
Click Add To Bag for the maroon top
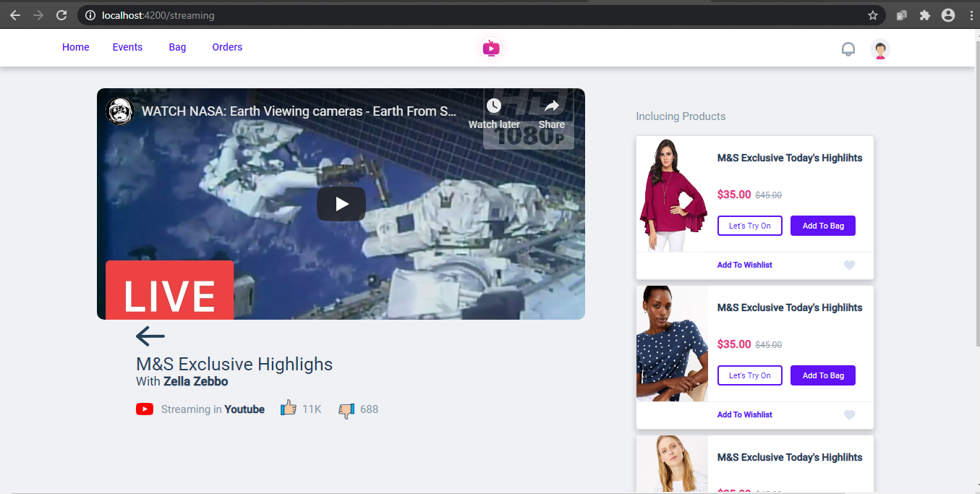[x=823, y=226]
